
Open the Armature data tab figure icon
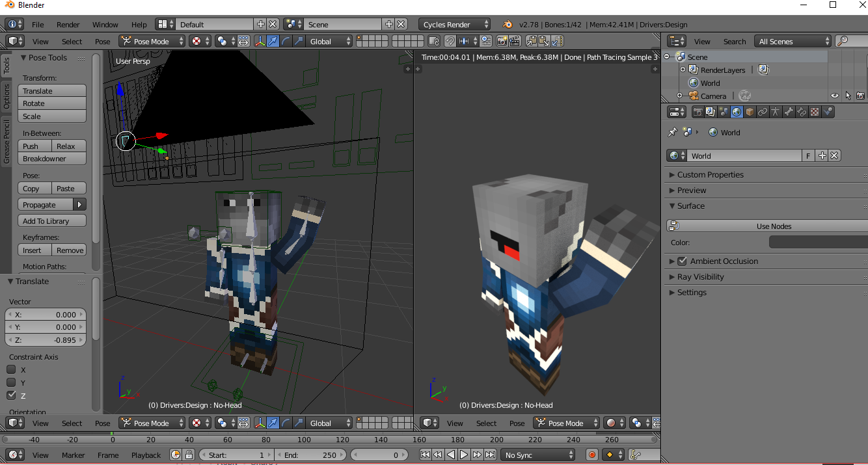click(x=776, y=112)
